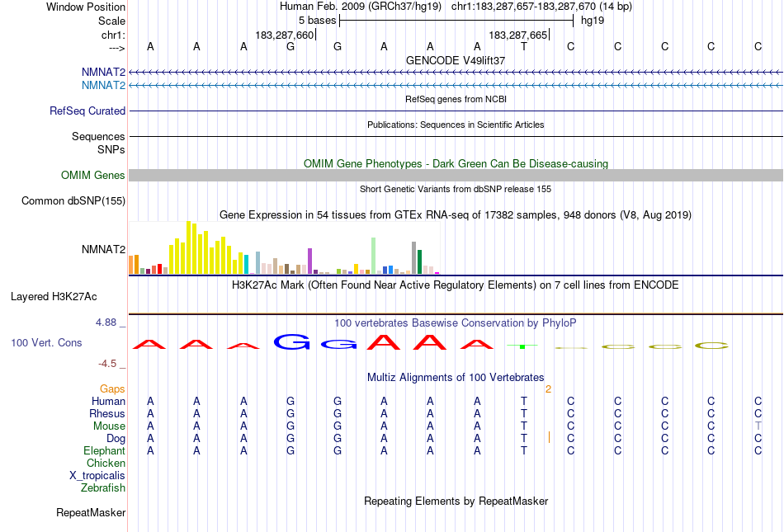Select the Rhesus species row label

107,413
